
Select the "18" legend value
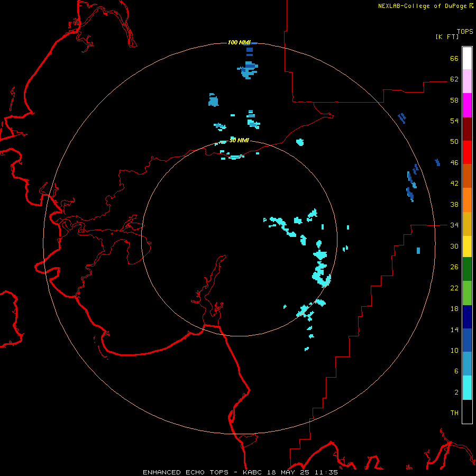pos(454,309)
